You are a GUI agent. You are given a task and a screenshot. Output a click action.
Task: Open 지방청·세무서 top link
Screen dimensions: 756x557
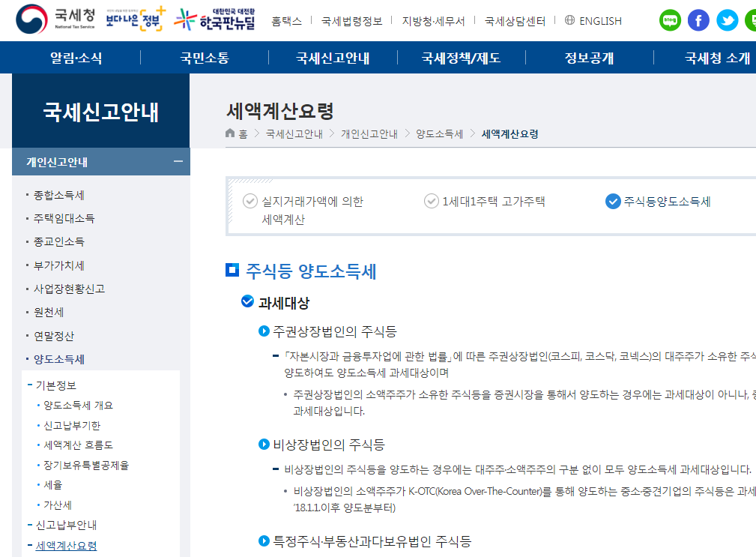pyautogui.click(x=433, y=21)
